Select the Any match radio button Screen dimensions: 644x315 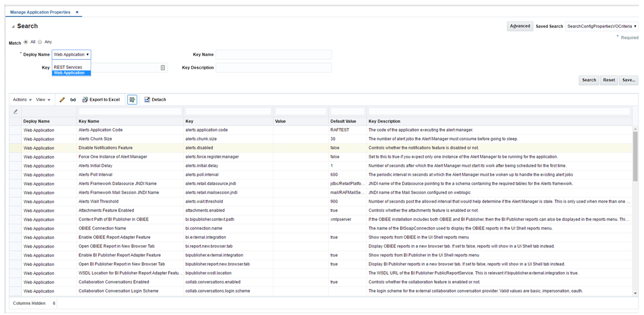pyautogui.click(x=40, y=42)
